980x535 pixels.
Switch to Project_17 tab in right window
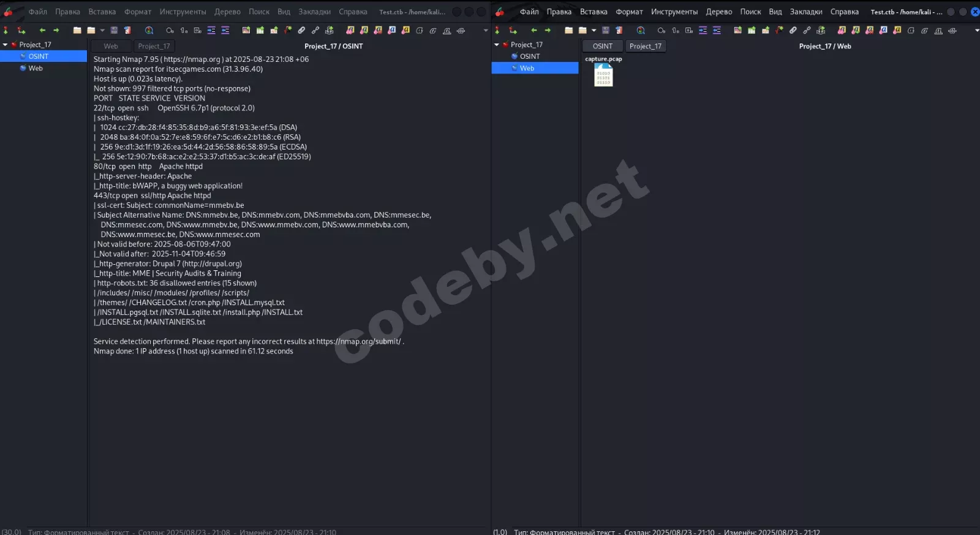[x=646, y=46]
